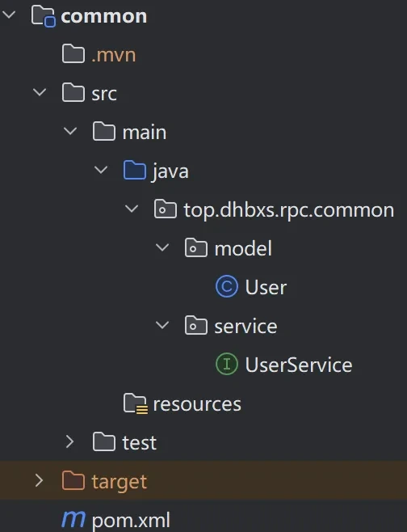Collapse the src folder

pos(40,92)
